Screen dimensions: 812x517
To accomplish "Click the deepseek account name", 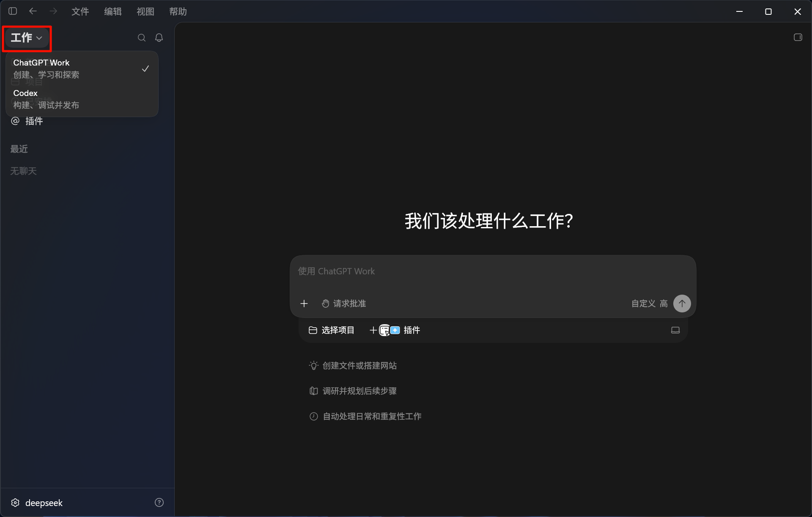I will [44, 503].
